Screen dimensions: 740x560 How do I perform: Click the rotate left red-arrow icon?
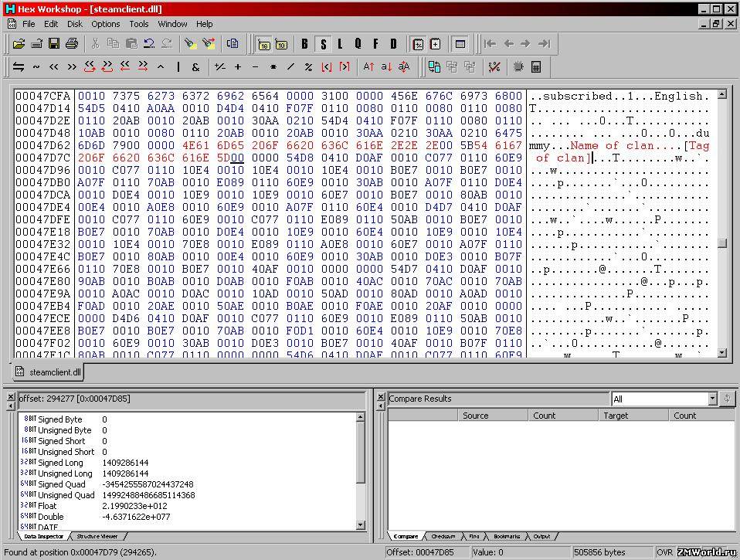pos(90,67)
